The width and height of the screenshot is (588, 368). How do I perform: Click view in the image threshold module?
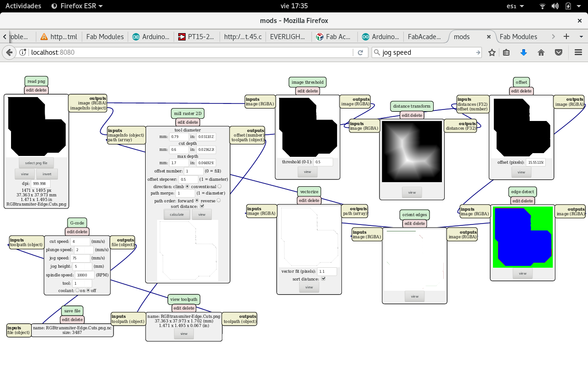(x=308, y=172)
